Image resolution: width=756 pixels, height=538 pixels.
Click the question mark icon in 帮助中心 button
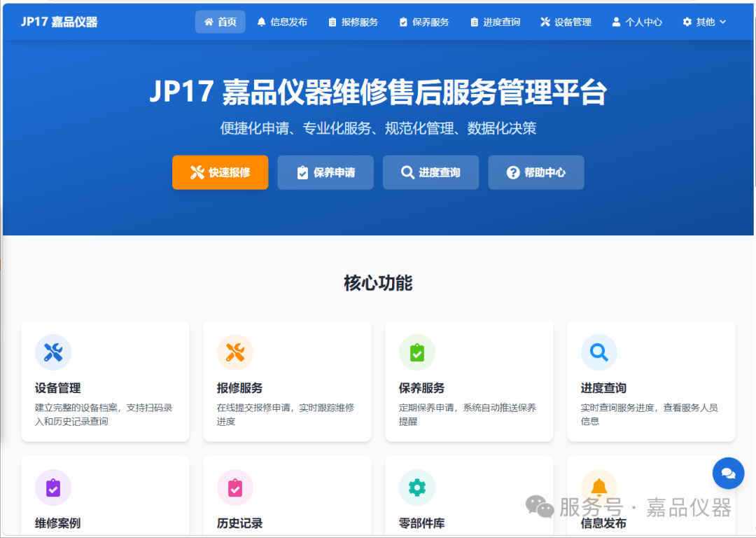click(513, 172)
